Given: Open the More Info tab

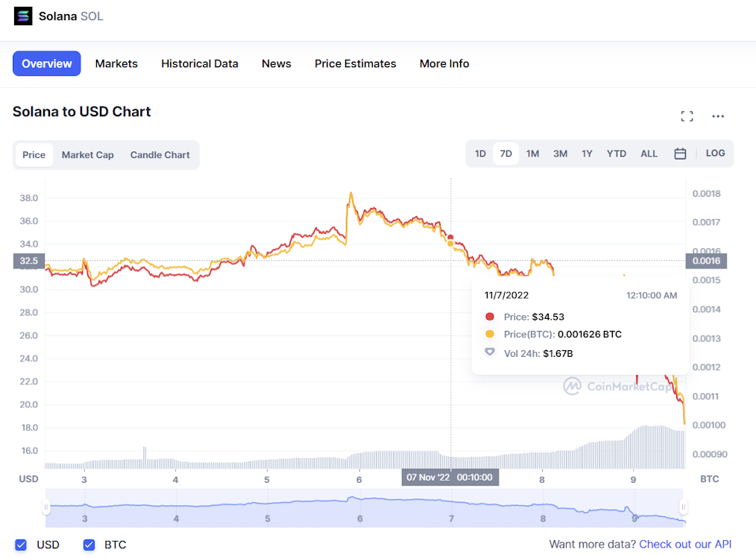Looking at the screenshot, I should click(444, 63).
